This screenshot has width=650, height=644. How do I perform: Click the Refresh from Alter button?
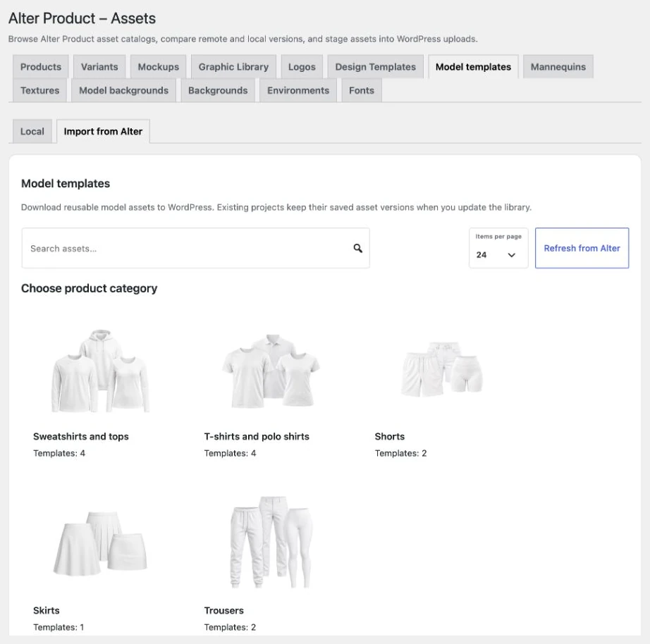[582, 248]
